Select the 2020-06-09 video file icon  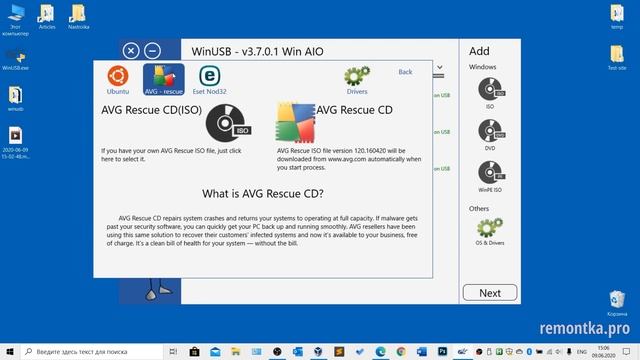16,143
